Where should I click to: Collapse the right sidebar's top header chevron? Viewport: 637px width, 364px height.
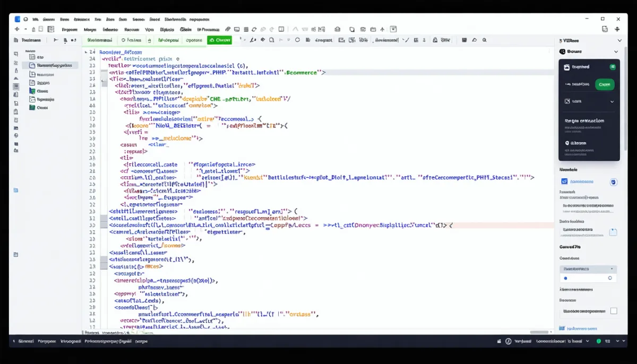point(619,40)
